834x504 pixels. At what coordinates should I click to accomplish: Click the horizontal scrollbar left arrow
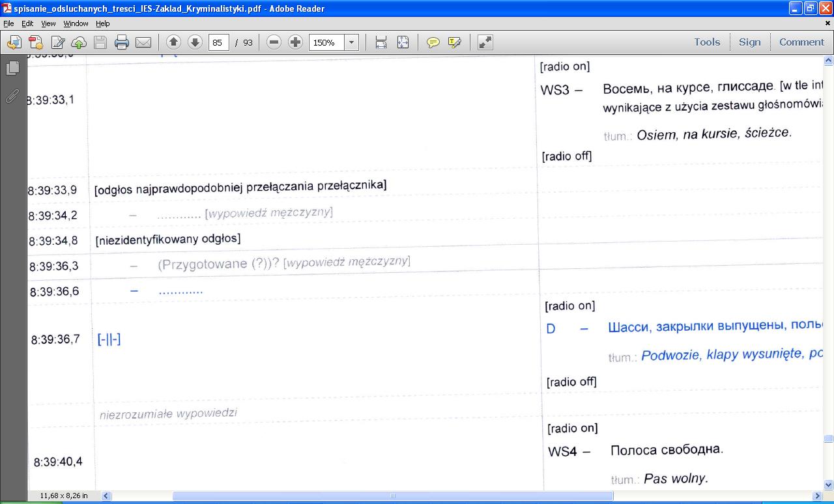[x=106, y=496]
